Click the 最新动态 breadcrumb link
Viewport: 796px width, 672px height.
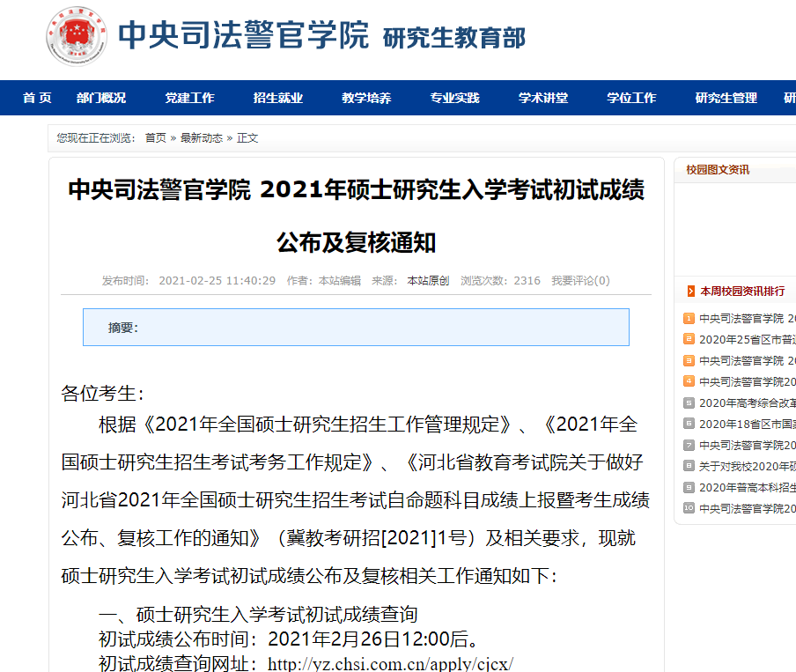(x=202, y=138)
